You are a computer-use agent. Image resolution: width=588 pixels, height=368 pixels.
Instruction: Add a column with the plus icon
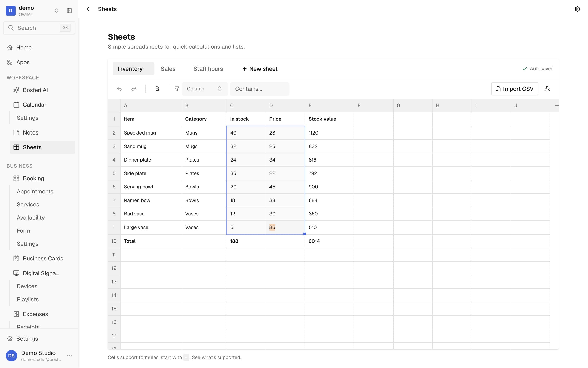(557, 105)
